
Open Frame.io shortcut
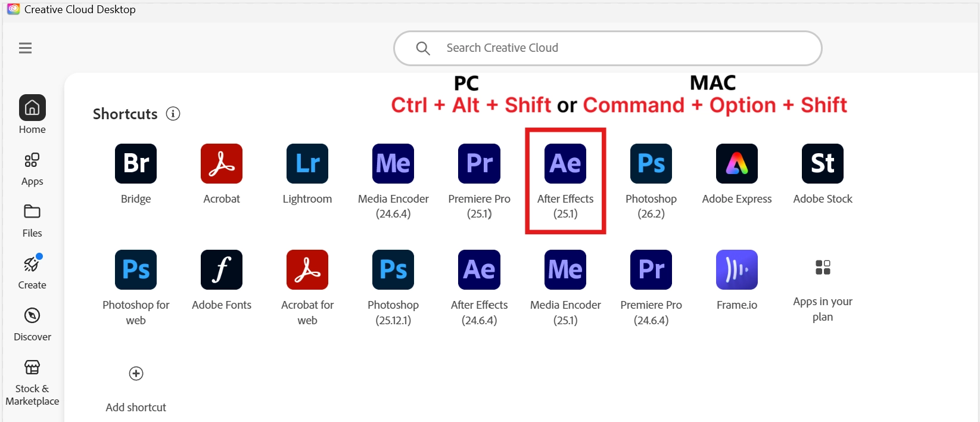click(737, 270)
